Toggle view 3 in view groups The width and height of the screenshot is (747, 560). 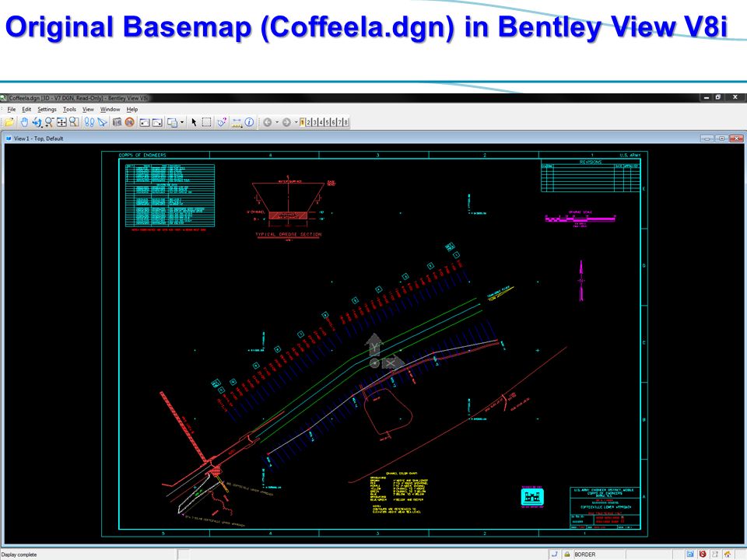314,122
